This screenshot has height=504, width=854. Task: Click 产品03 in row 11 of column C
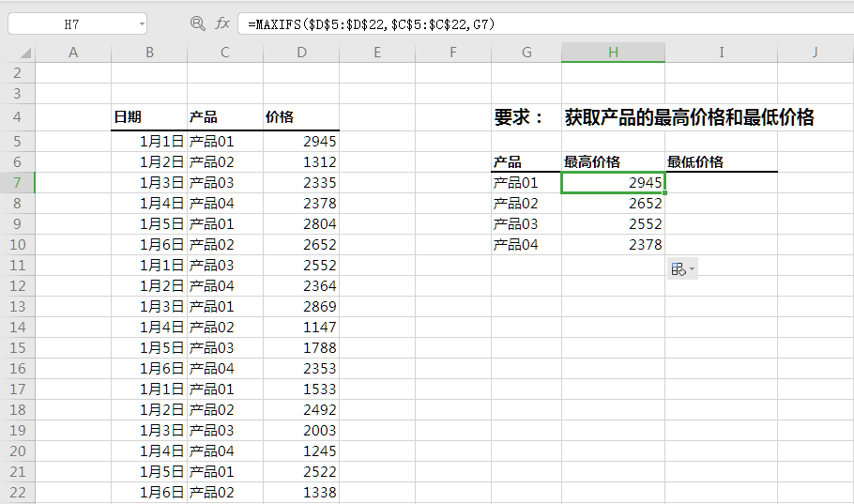click(x=225, y=266)
